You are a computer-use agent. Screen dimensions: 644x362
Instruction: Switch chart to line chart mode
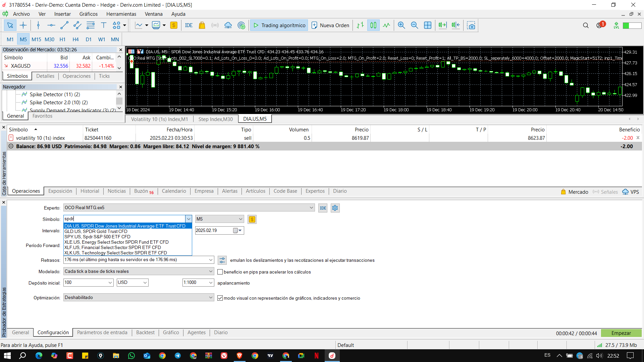tap(386, 25)
